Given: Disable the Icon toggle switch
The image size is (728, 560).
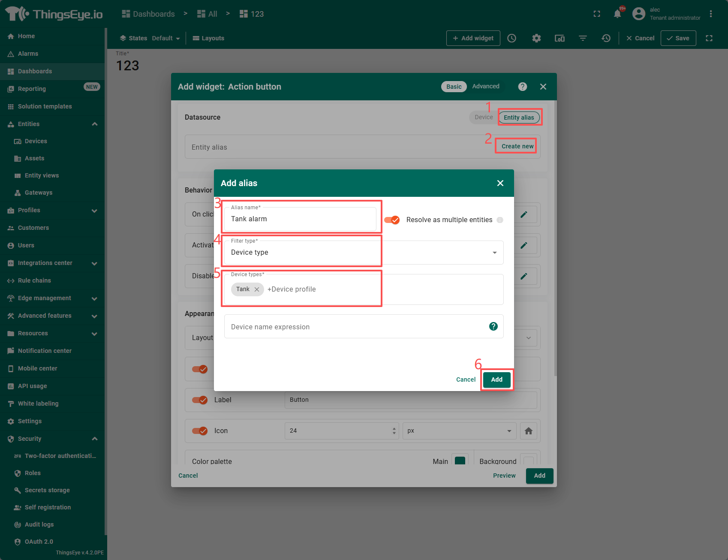Looking at the screenshot, I should (x=200, y=431).
